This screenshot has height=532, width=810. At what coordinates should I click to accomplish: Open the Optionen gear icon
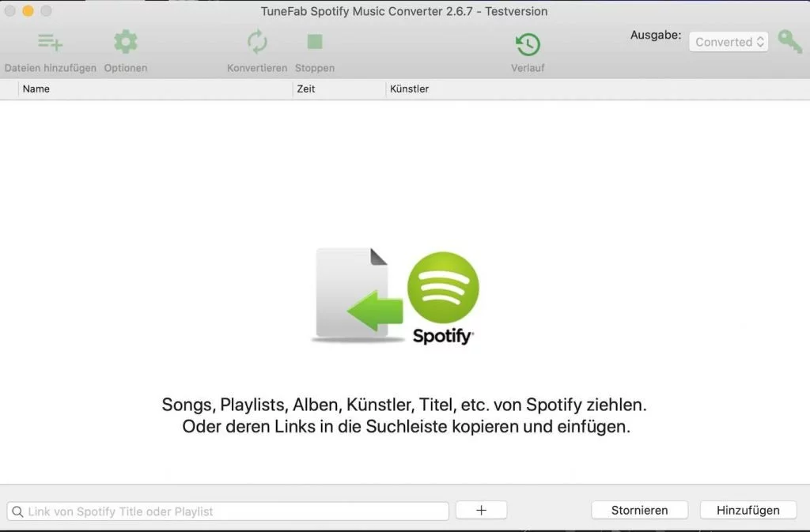click(126, 42)
